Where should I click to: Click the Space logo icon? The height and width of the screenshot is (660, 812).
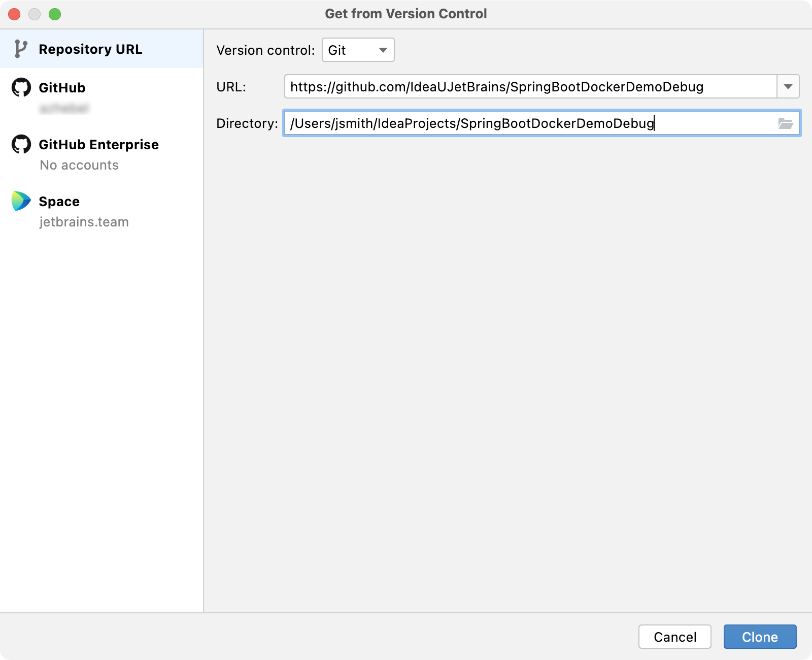click(x=21, y=201)
